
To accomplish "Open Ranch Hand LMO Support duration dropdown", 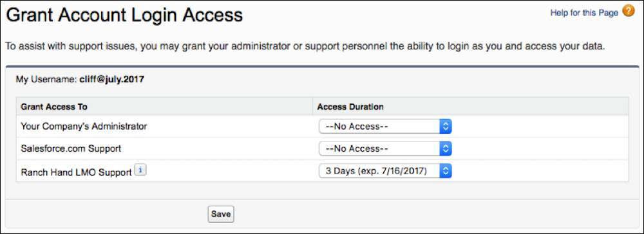I will (385, 171).
